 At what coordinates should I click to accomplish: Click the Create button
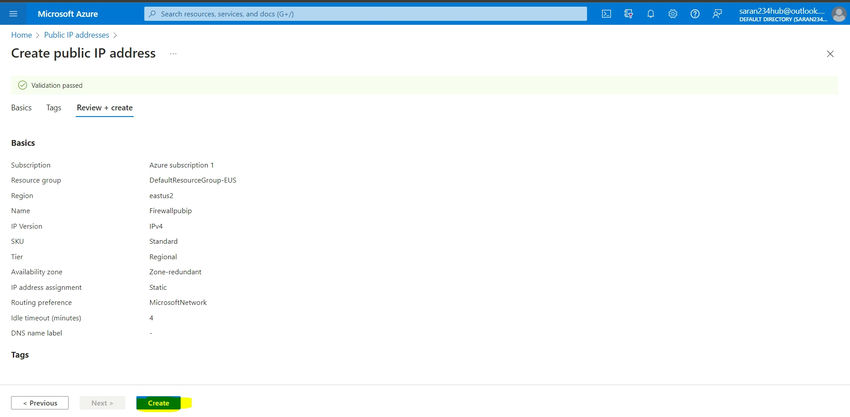[x=158, y=403]
